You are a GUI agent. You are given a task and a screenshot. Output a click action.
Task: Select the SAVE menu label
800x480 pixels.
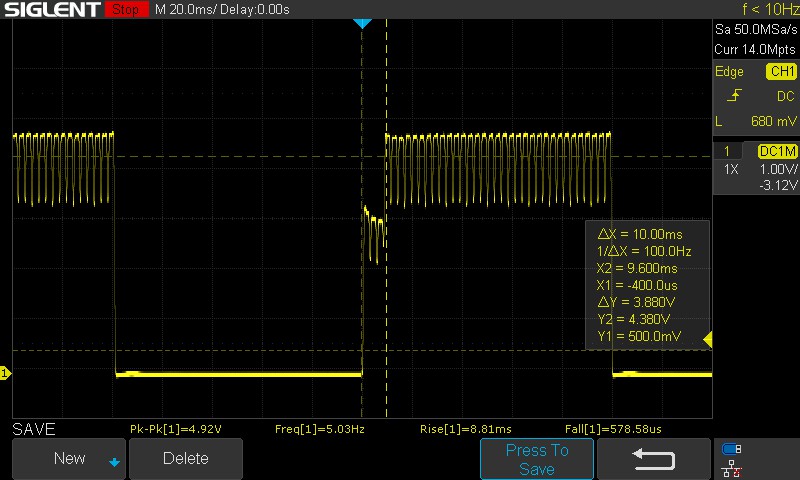[34, 429]
